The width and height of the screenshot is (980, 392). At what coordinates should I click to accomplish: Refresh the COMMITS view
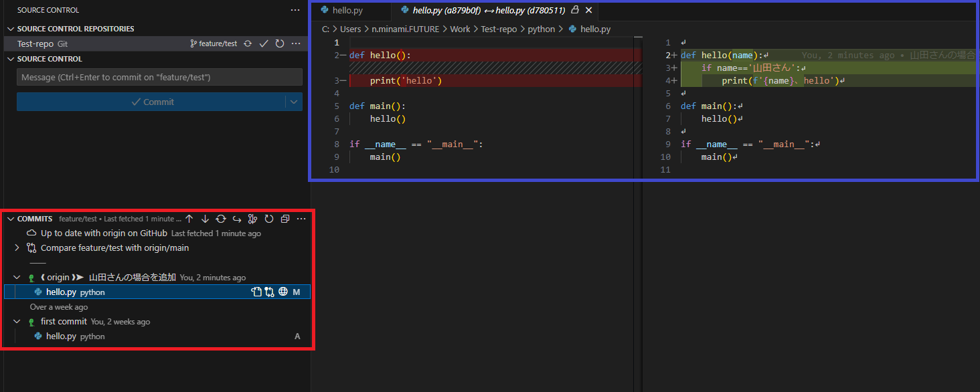coord(269,218)
